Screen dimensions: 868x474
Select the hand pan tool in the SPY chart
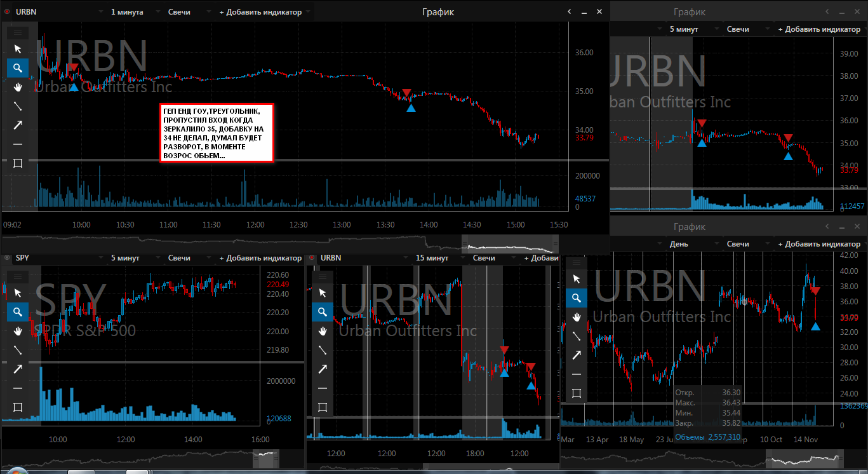pos(18,330)
